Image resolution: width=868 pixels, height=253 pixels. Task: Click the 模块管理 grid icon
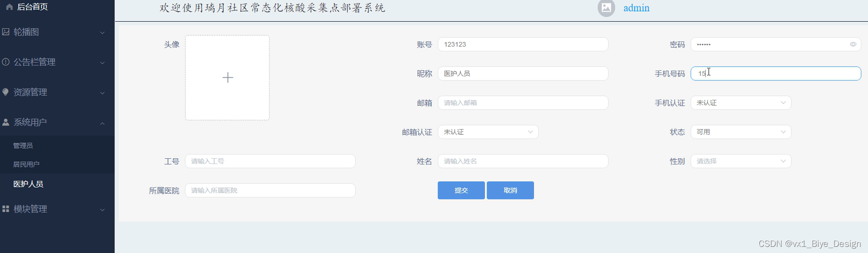tap(6, 209)
